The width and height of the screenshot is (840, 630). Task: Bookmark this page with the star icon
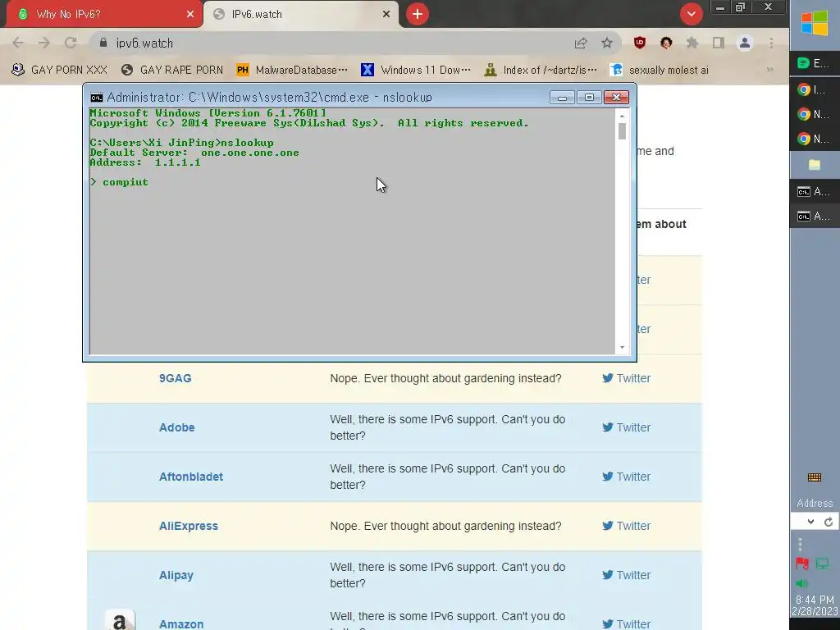click(x=606, y=43)
